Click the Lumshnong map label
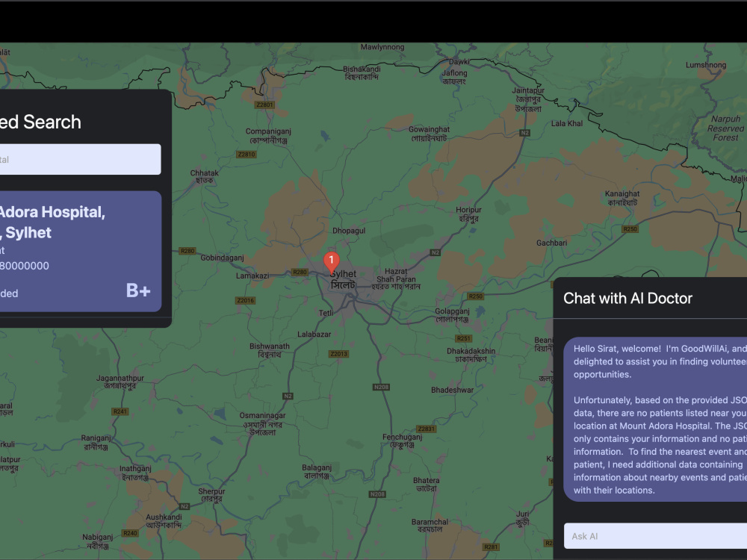This screenshot has height=560, width=747. tap(706, 65)
